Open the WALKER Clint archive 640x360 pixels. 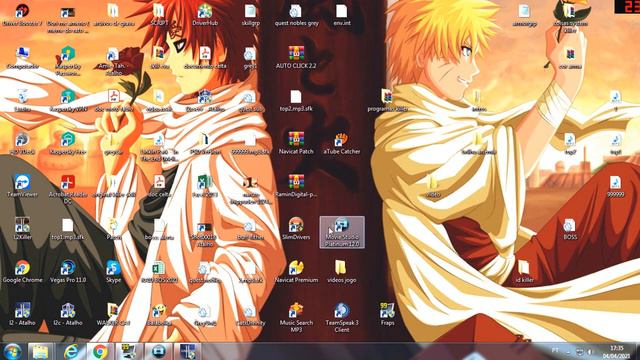(113, 314)
